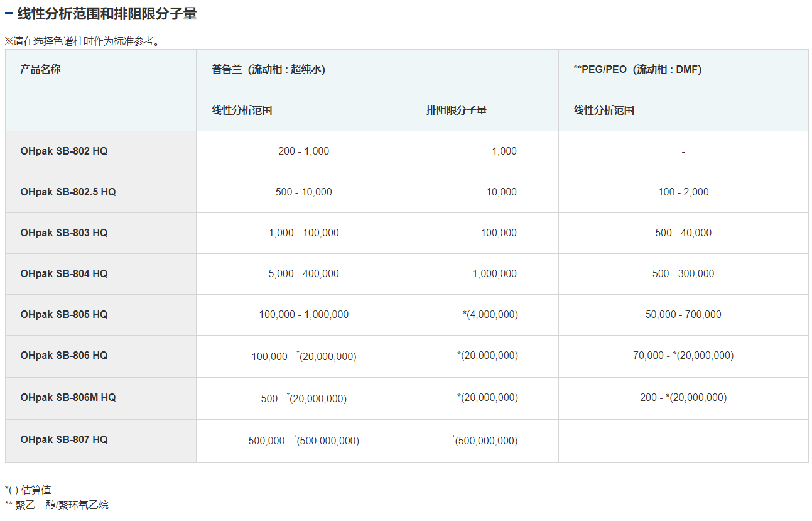Click the 50,000 - 700,000 PEG/PEO cell

click(683, 315)
